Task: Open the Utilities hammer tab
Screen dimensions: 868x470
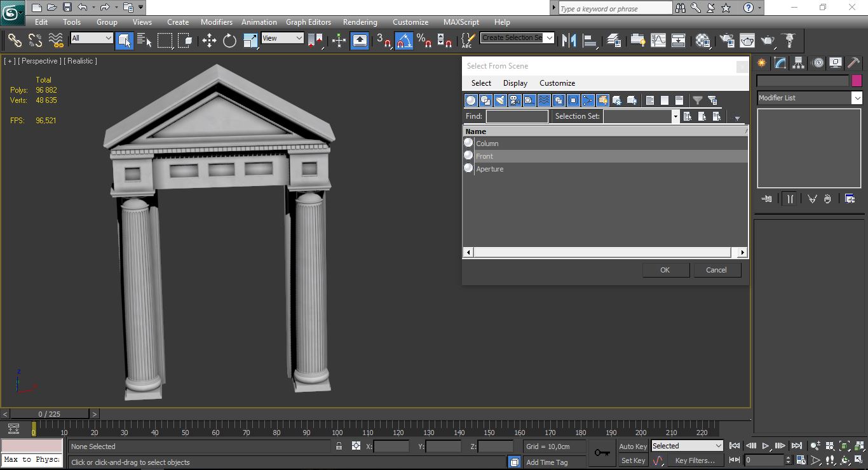Action: pos(854,63)
